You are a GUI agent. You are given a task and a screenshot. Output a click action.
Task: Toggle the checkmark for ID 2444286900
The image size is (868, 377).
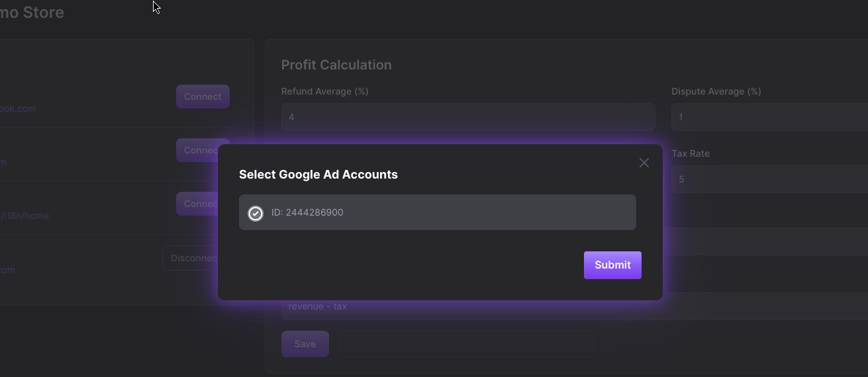click(x=256, y=213)
